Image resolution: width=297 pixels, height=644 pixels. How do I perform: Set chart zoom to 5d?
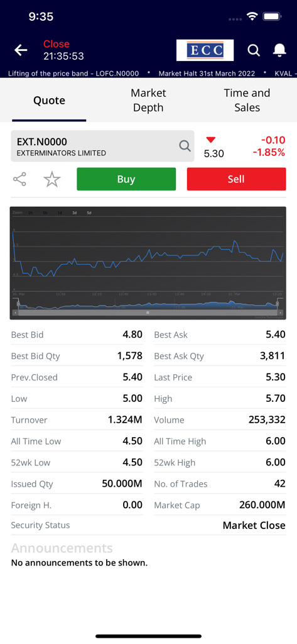pyautogui.click(x=89, y=213)
